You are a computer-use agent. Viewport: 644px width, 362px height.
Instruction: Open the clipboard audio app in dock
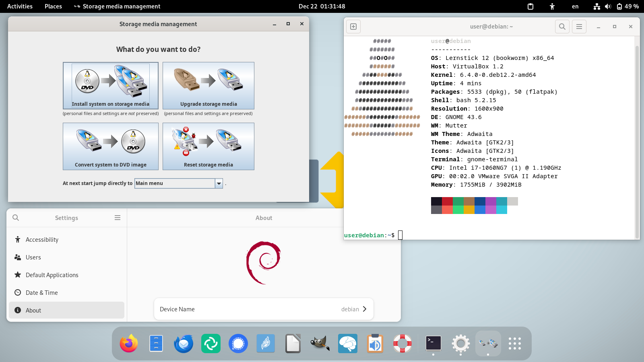pyautogui.click(x=375, y=343)
